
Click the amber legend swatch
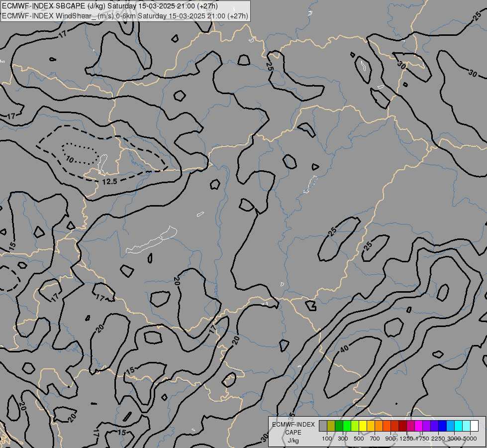click(x=371, y=426)
